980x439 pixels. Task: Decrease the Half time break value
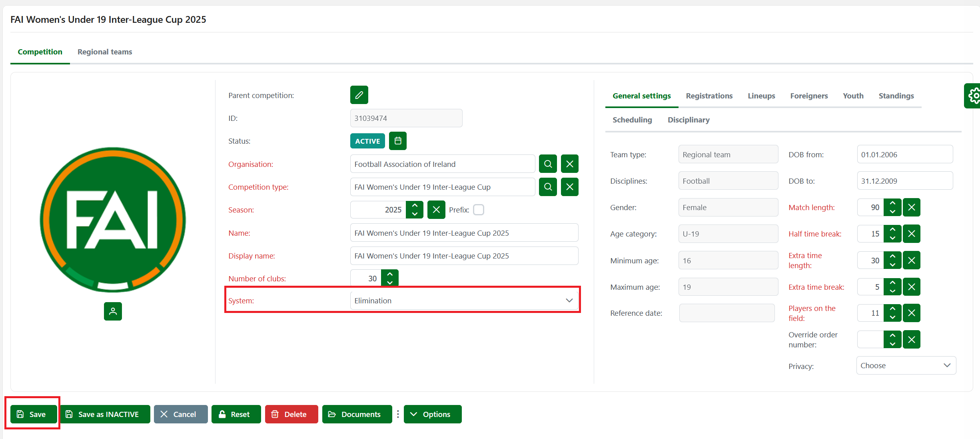pos(892,238)
